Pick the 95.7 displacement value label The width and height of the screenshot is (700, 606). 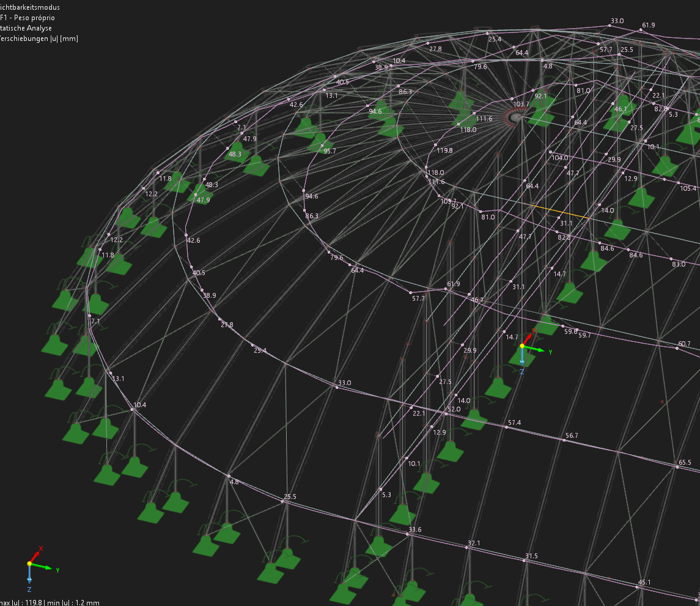330,151
